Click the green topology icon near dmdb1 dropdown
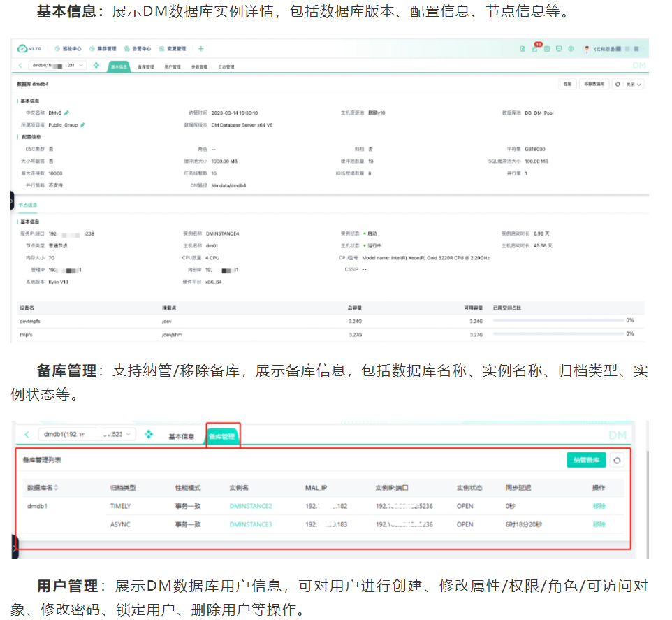 pyautogui.click(x=149, y=435)
